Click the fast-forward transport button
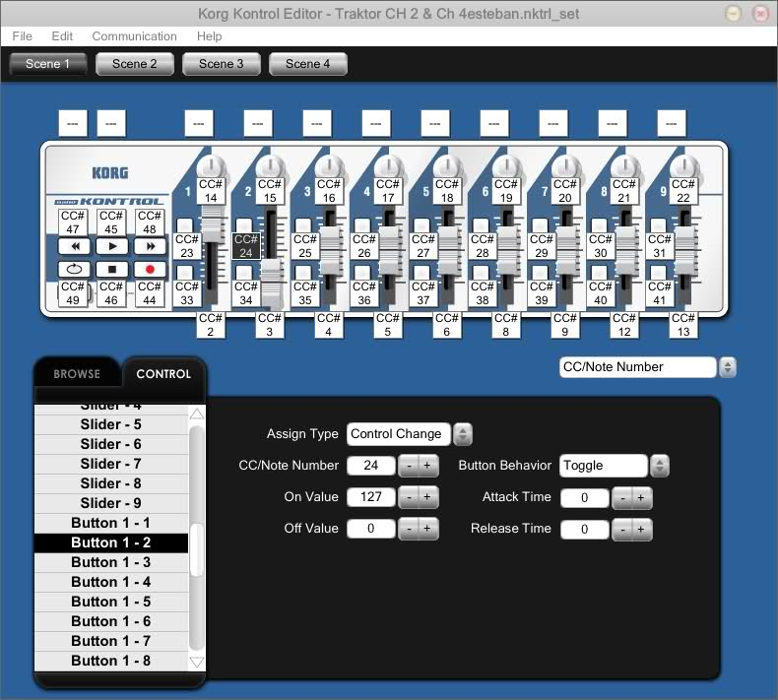Screen dimensions: 778x700 pos(150,246)
